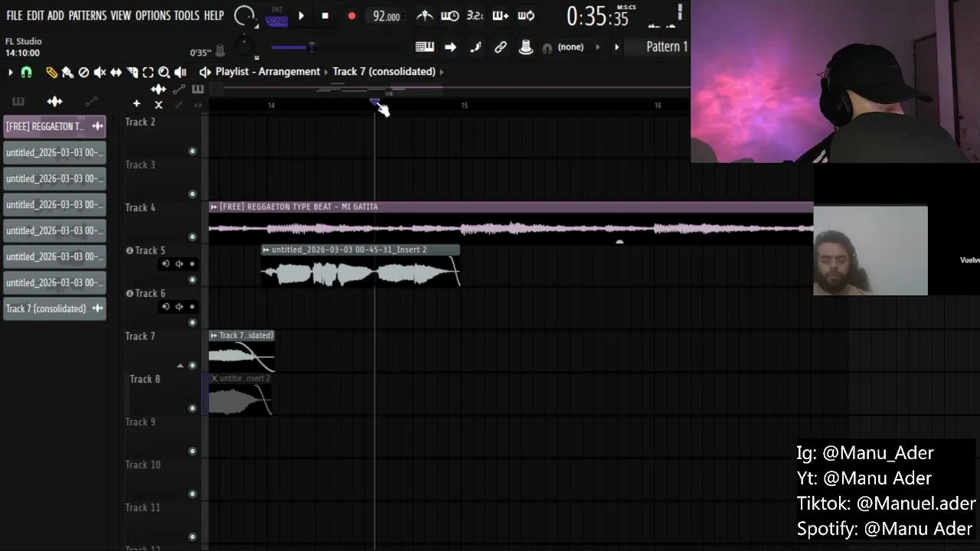Enable the magnet snap icon in playlist toolbar

coord(26,72)
